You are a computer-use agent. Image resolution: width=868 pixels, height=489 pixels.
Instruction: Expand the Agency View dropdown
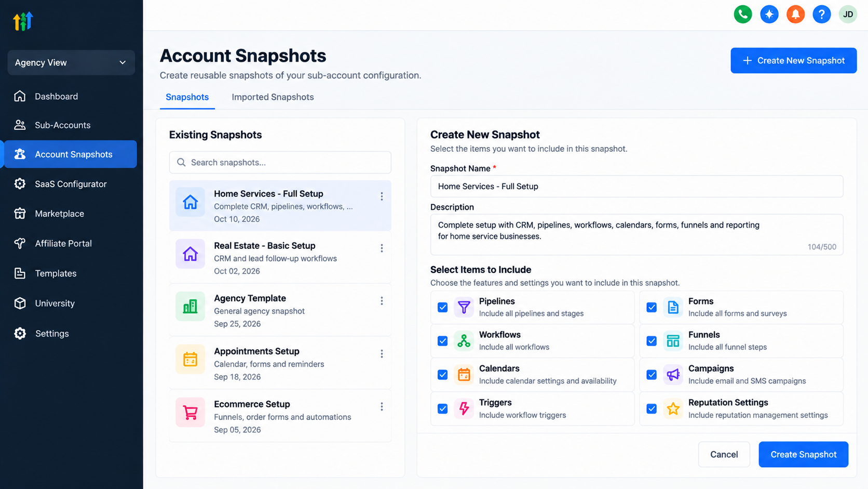[x=71, y=62]
